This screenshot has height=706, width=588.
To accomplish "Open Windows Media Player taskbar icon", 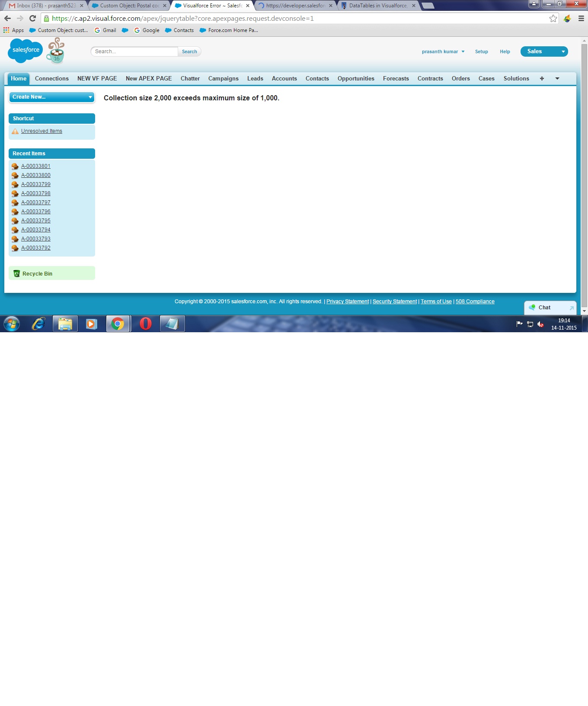I will point(92,324).
